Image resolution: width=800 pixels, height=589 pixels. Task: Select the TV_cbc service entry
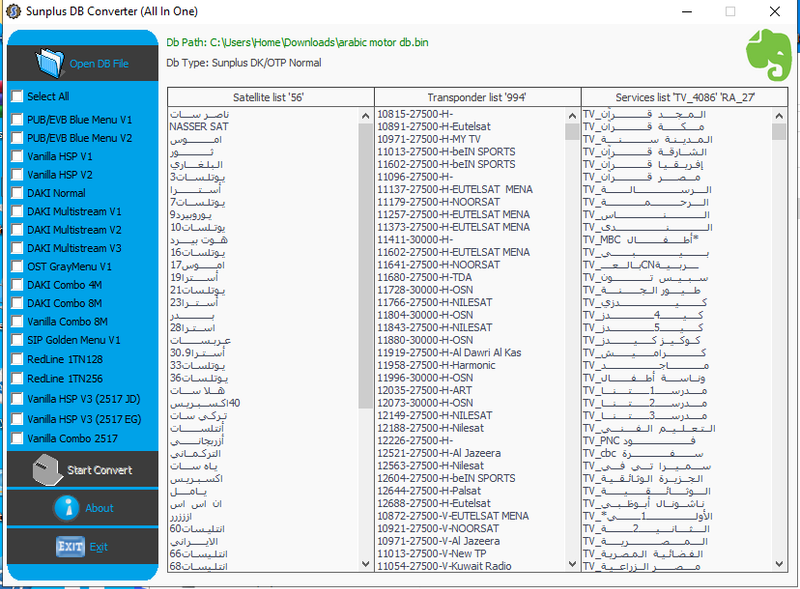pos(643,453)
